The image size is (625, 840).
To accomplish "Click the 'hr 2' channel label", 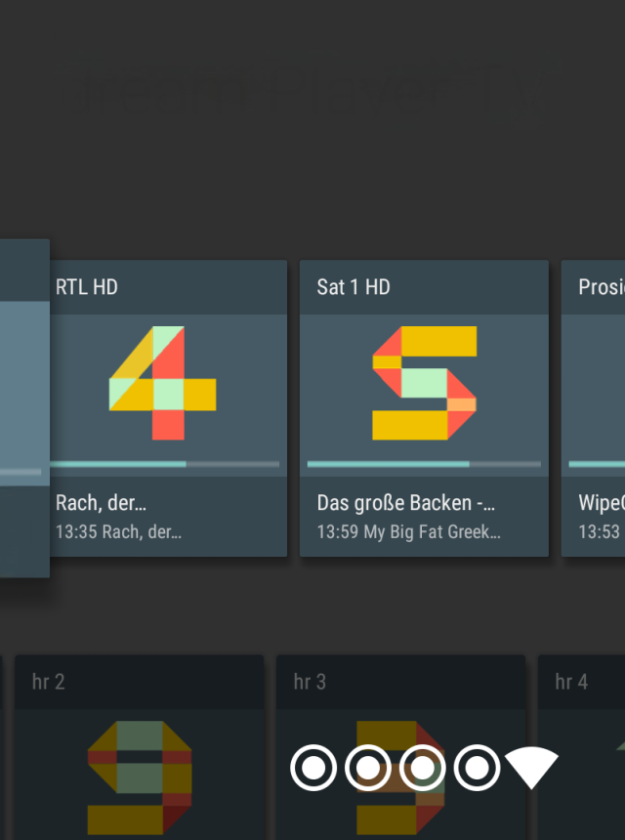I will point(48,682).
